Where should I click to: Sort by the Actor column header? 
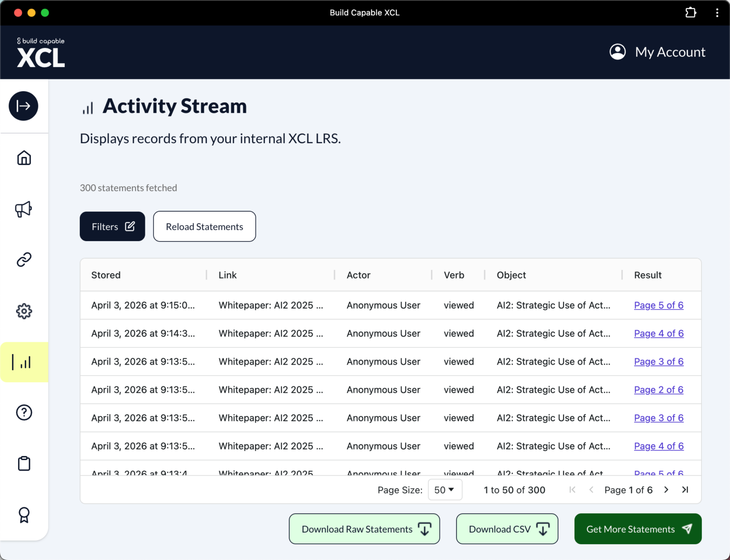[x=358, y=275]
